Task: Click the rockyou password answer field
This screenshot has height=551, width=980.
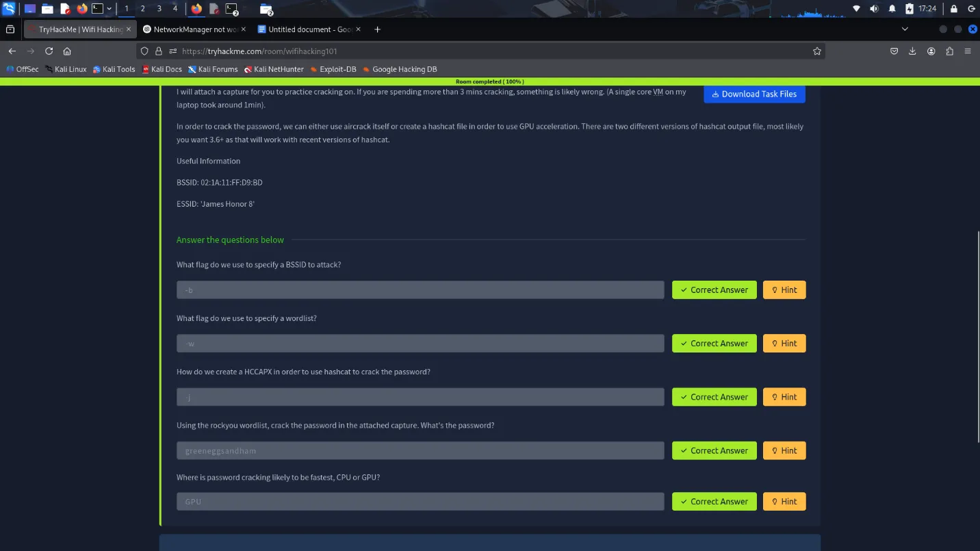Action: click(x=420, y=450)
